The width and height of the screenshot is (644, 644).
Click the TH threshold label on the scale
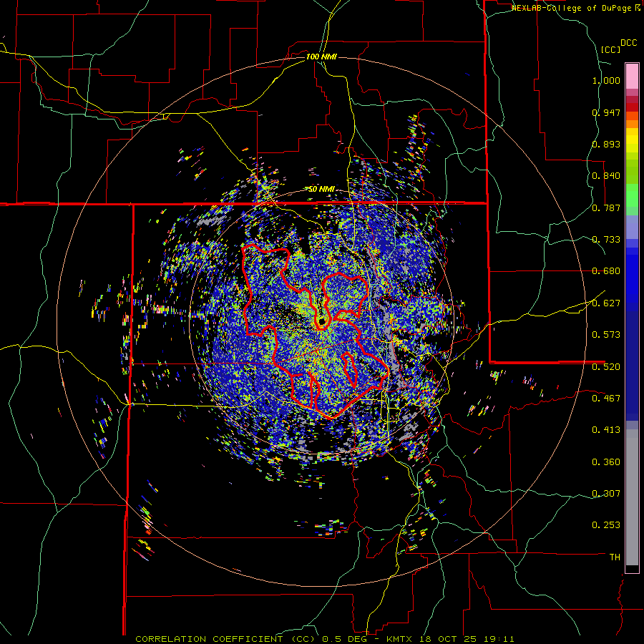point(615,557)
